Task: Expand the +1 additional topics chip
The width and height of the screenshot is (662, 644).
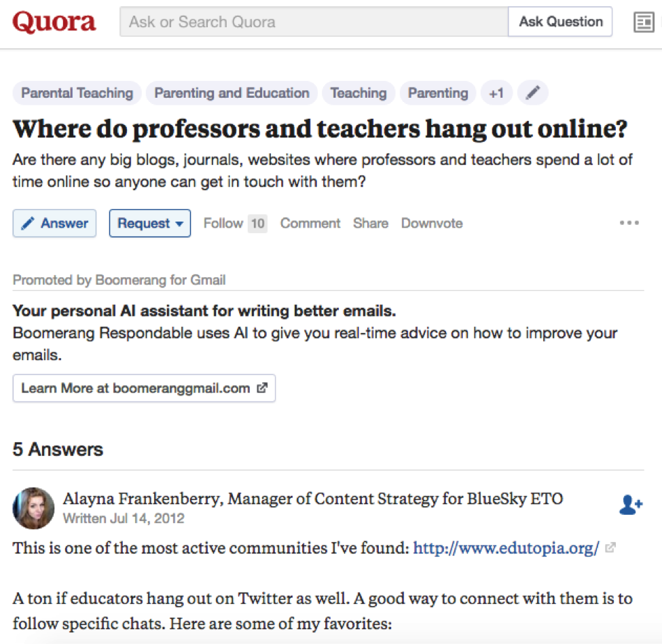Action: coord(496,92)
